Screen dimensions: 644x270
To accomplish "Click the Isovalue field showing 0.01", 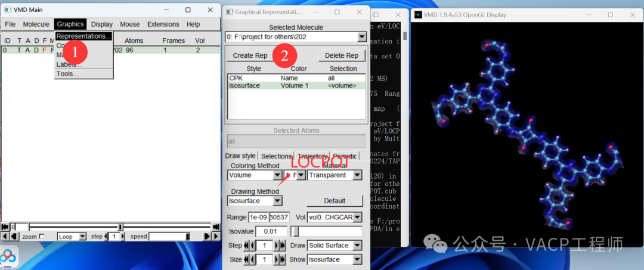I will pyautogui.click(x=271, y=231).
